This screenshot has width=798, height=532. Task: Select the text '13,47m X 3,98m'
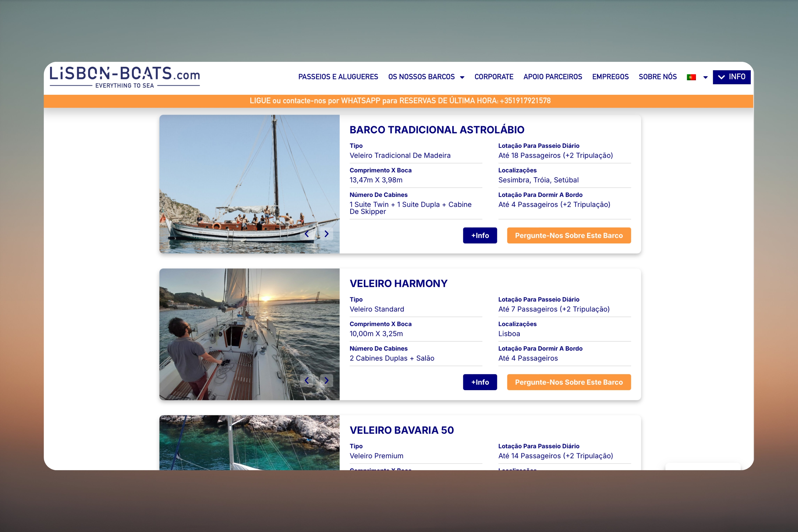tap(376, 180)
